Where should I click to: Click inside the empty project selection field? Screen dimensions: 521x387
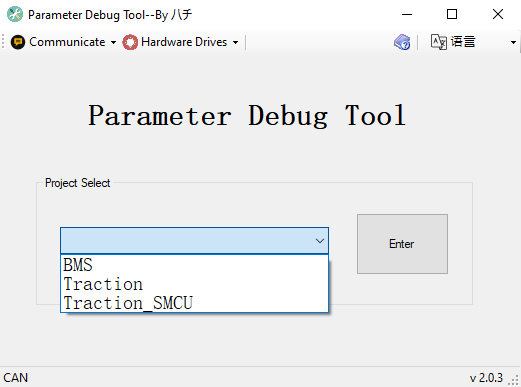tap(187, 241)
